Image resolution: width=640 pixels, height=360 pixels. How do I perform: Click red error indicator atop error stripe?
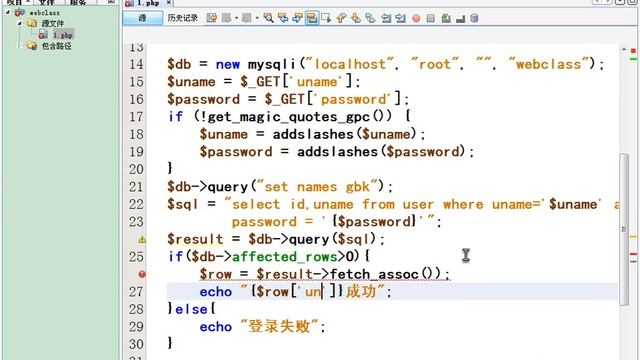pos(633,51)
